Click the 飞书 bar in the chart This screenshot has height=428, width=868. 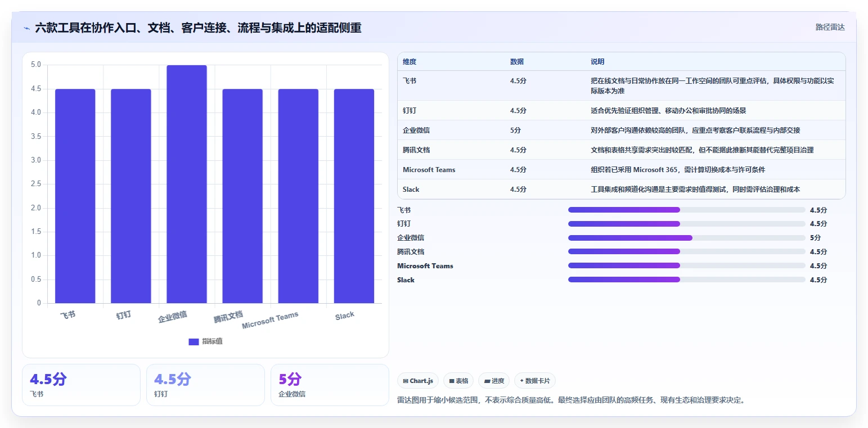[x=75, y=196]
